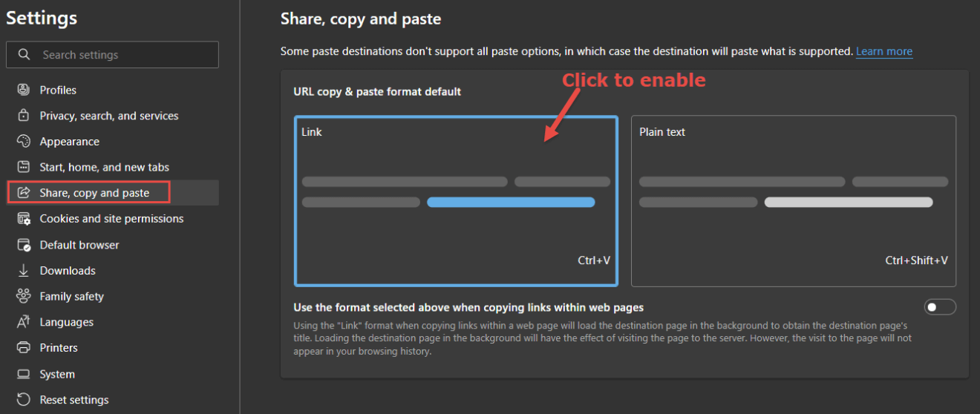
Task: Click the Printers icon
Action: tap(24, 348)
